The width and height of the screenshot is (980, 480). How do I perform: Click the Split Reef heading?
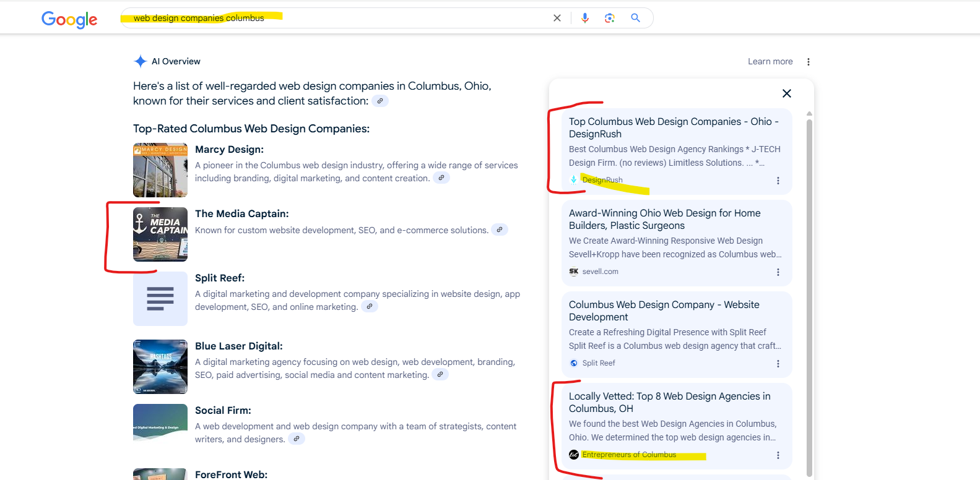click(220, 278)
